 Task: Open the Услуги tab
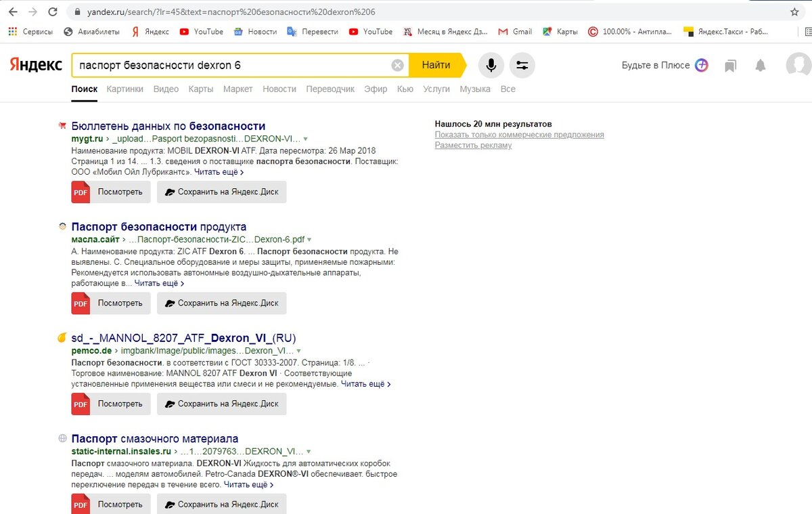click(436, 89)
